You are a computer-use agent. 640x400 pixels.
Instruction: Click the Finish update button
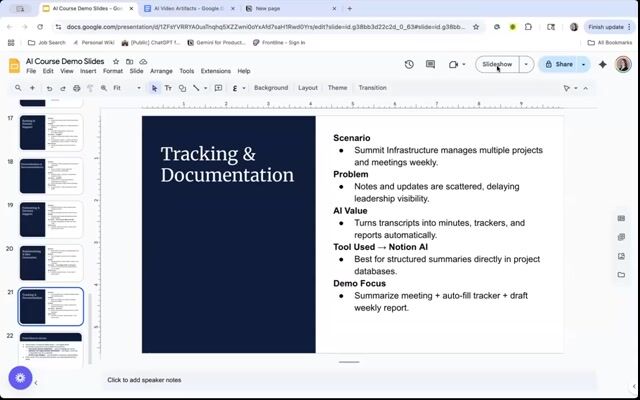click(609, 27)
